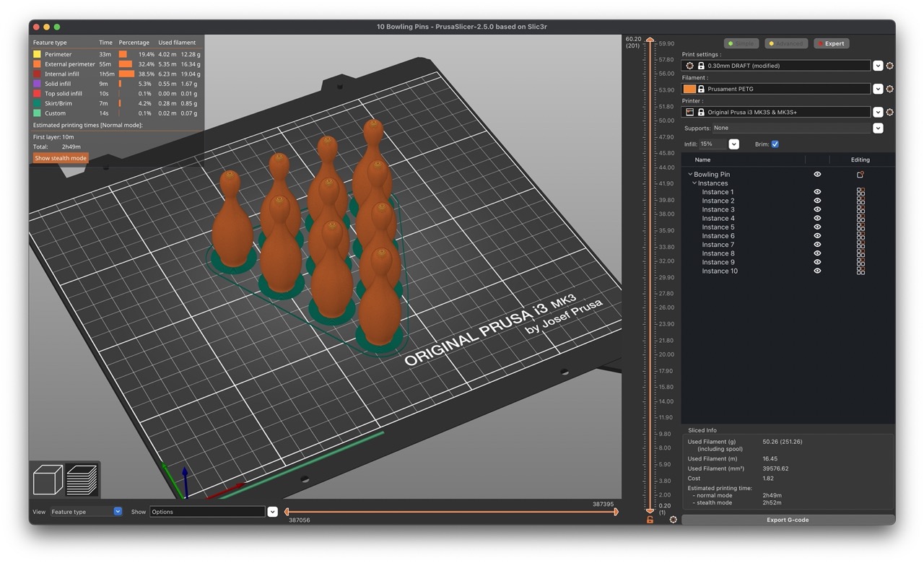Hide Instance 2 with its eye icon
The width and height of the screenshot is (924, 563).
[817, 201]
